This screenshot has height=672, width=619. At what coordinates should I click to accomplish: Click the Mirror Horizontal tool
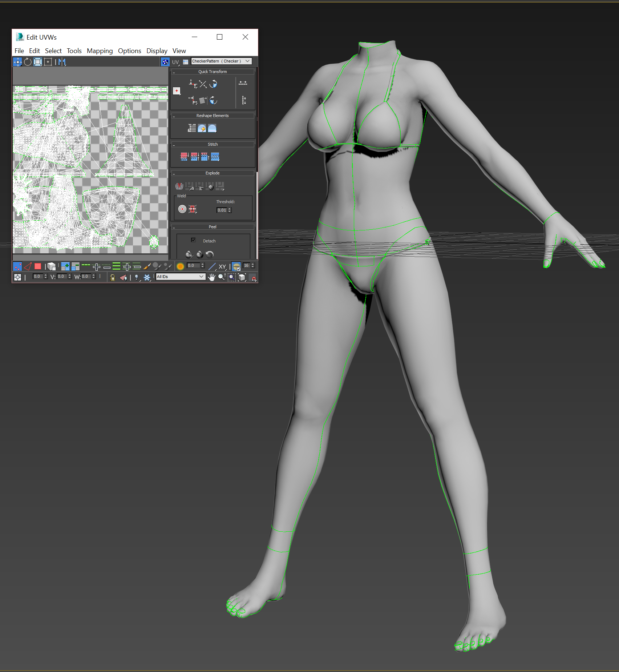click(62, 62)
